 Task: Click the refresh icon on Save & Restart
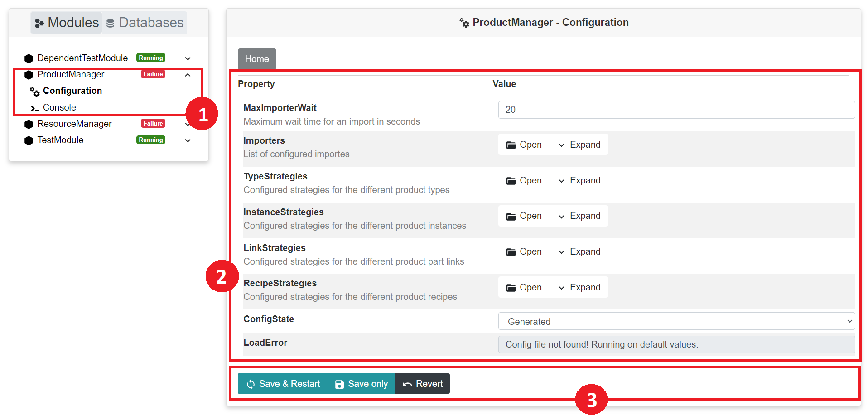(x=251, y=384)
